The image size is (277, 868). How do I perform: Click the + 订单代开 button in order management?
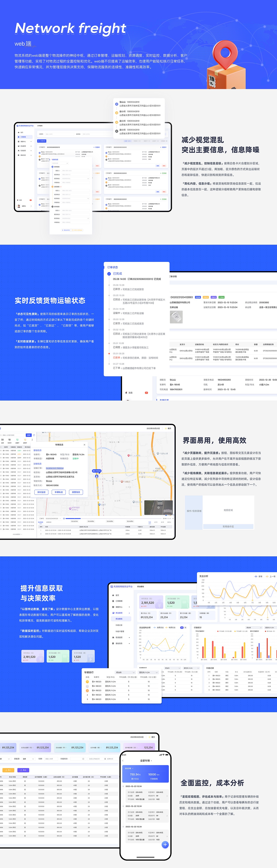point(42,141)
